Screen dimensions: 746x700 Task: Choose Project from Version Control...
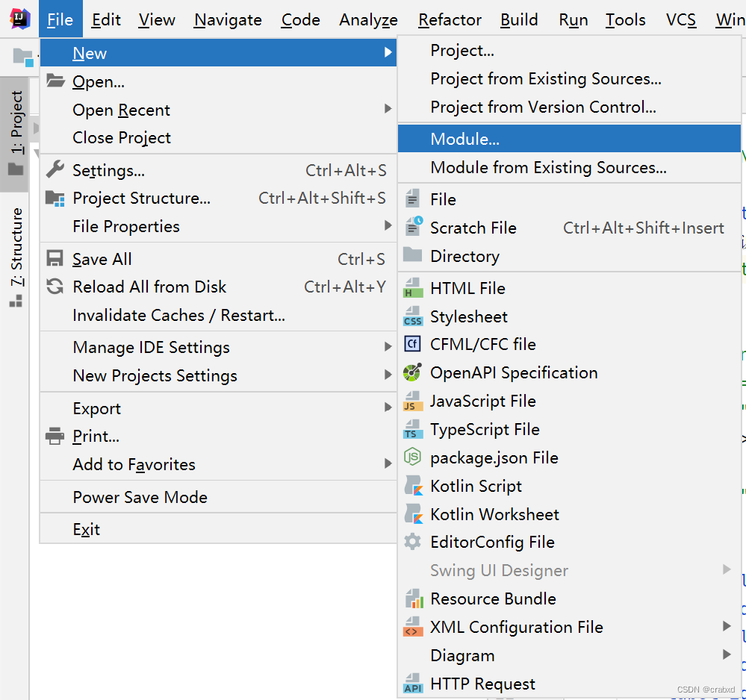569,107
